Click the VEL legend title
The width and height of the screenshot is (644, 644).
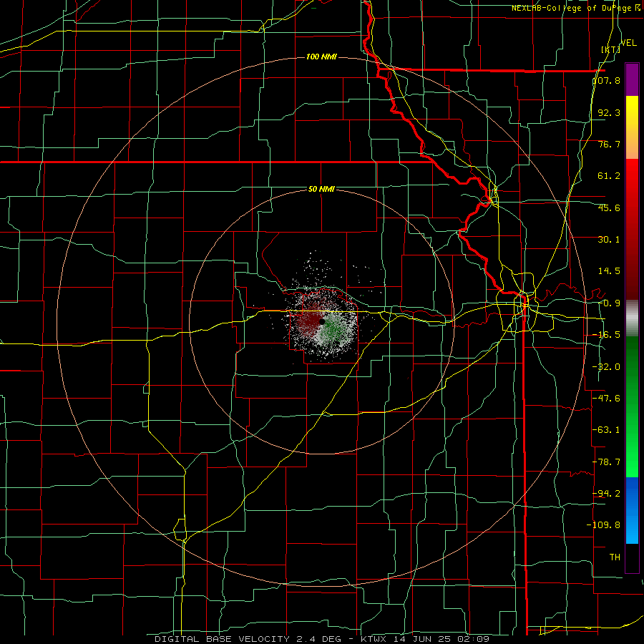(628, 43)
